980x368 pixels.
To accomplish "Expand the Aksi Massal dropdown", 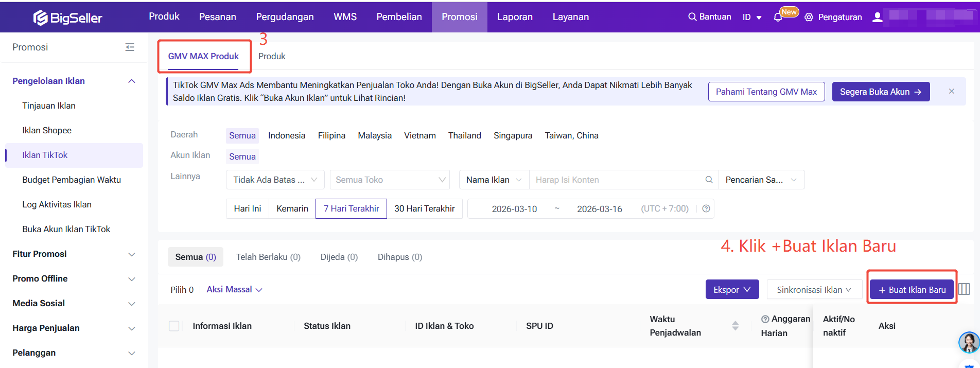I will click(x=234, y=289).
